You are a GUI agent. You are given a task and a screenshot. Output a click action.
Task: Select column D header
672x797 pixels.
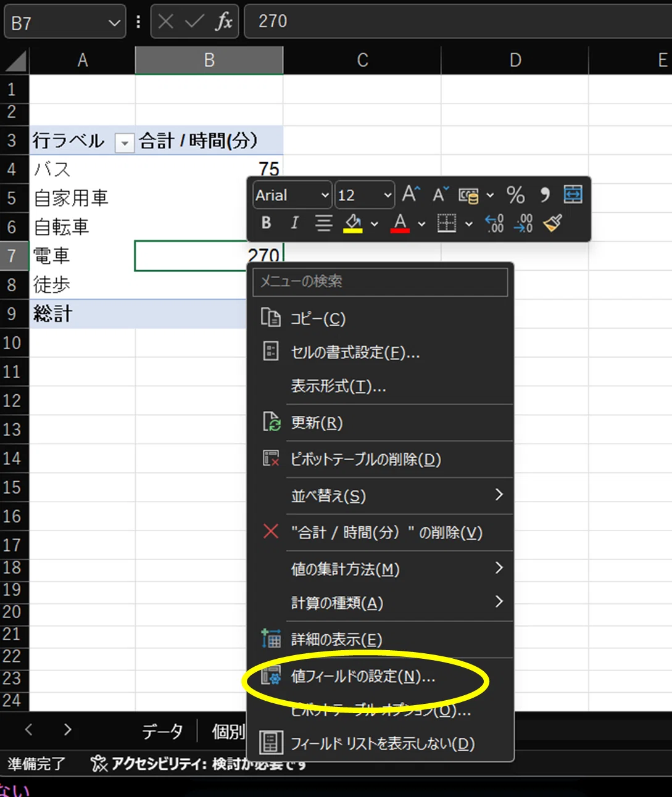pos(515,60)
